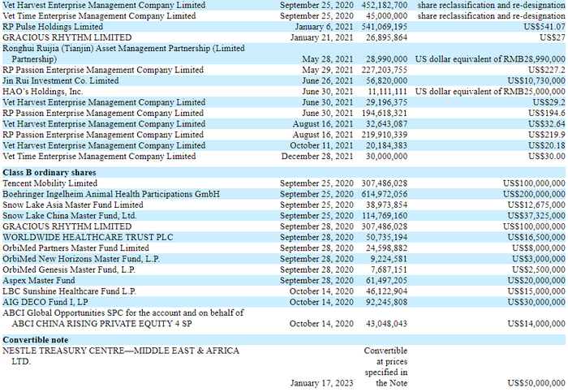Select Aspex Master Fund entry
568x392 pixels.
click(x=39, y=281)
